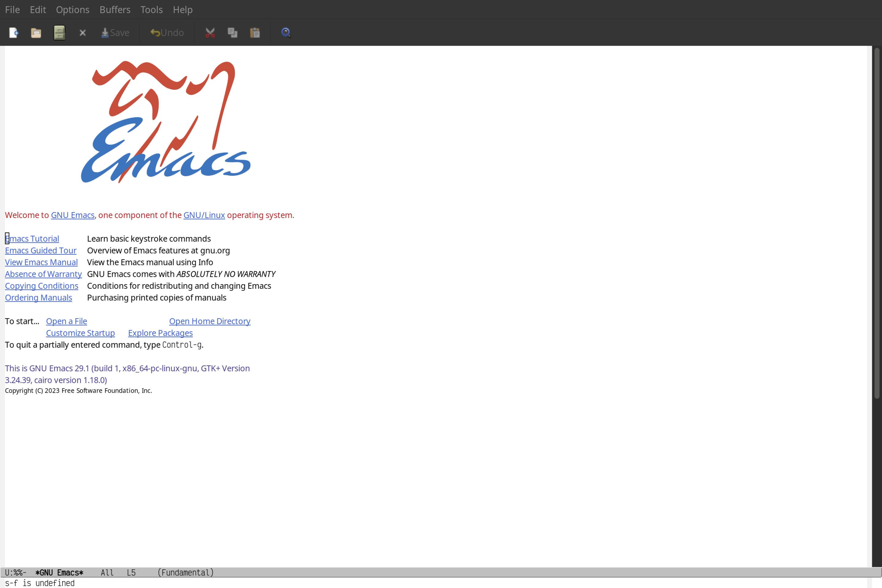The image size is (882, 588).
Task: Open the Emacs Guided Tour link
Action: pos(41,250)
